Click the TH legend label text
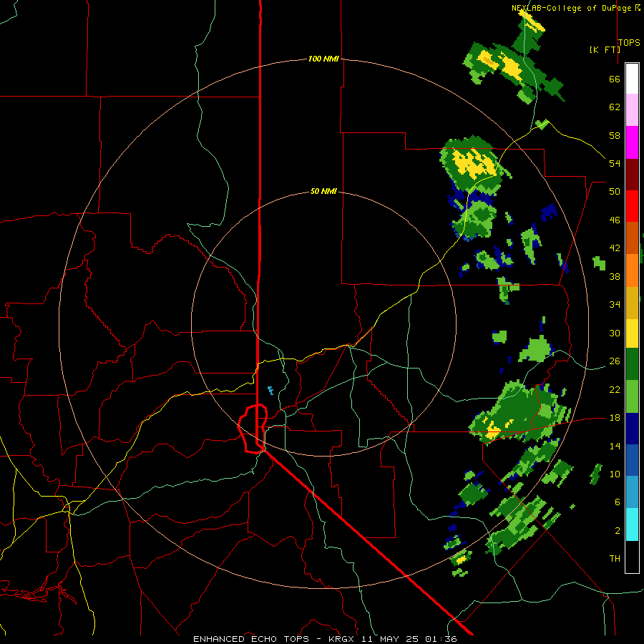 pyautogui.click(x=615, y=559)
